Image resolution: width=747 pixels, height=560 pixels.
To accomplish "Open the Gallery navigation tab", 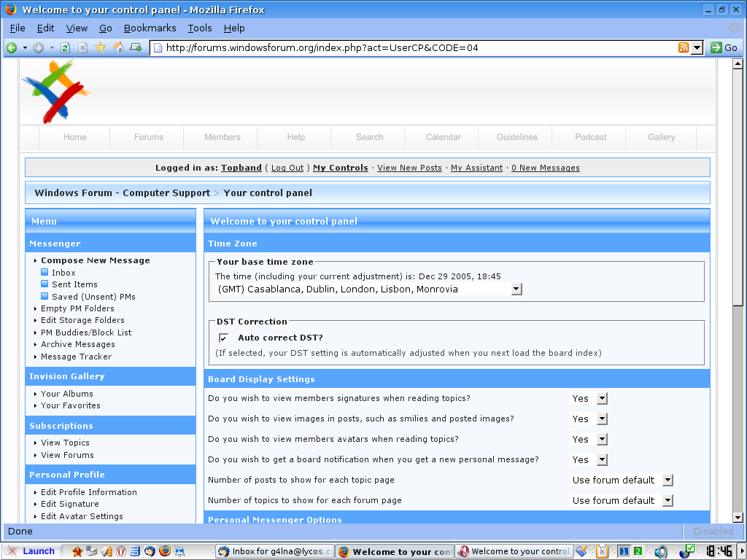I will point(661,137).
